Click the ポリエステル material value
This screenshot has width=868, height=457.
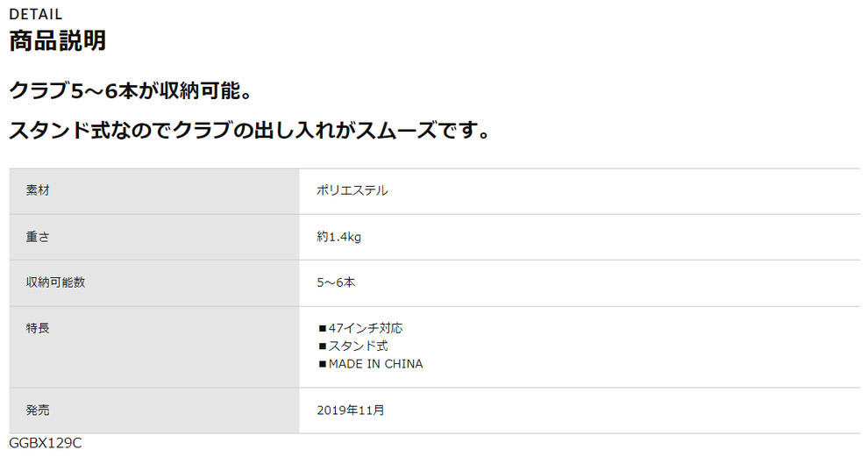tap(352, 190)
